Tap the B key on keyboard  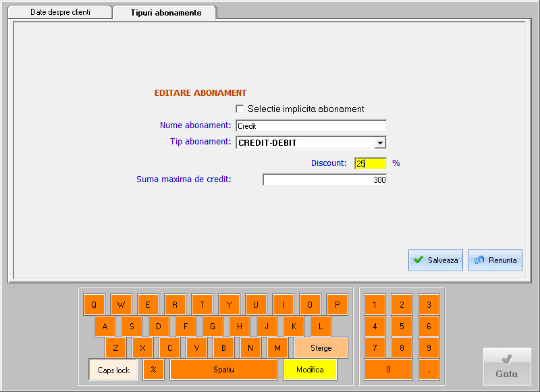tap(223, 348)
